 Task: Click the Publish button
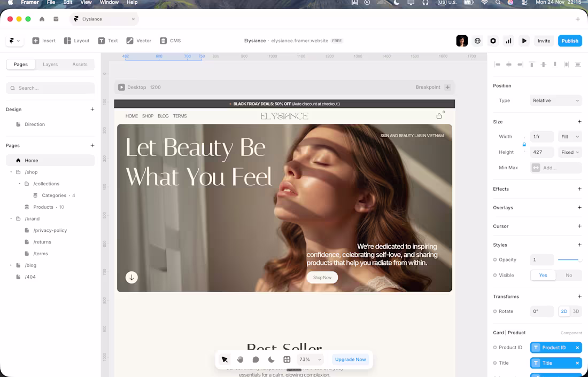pyautogui.click(x=570, y=41)
